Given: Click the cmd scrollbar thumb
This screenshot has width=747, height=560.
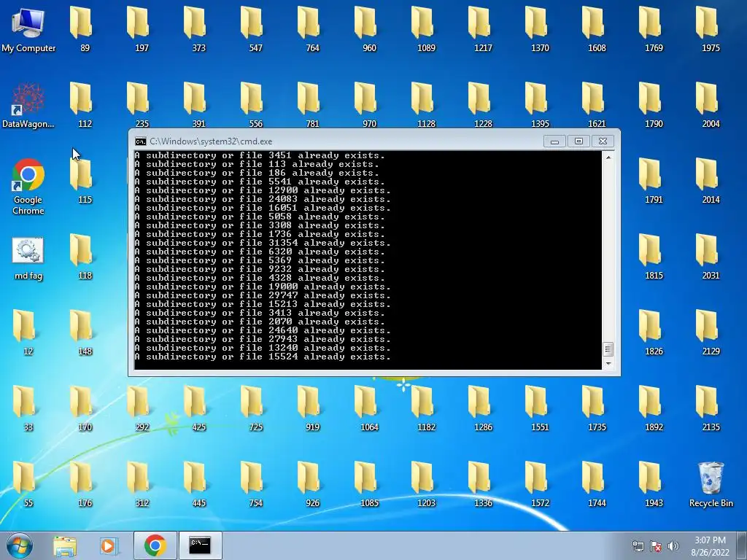Looking at the screenshot, I should tap(608, 349).
